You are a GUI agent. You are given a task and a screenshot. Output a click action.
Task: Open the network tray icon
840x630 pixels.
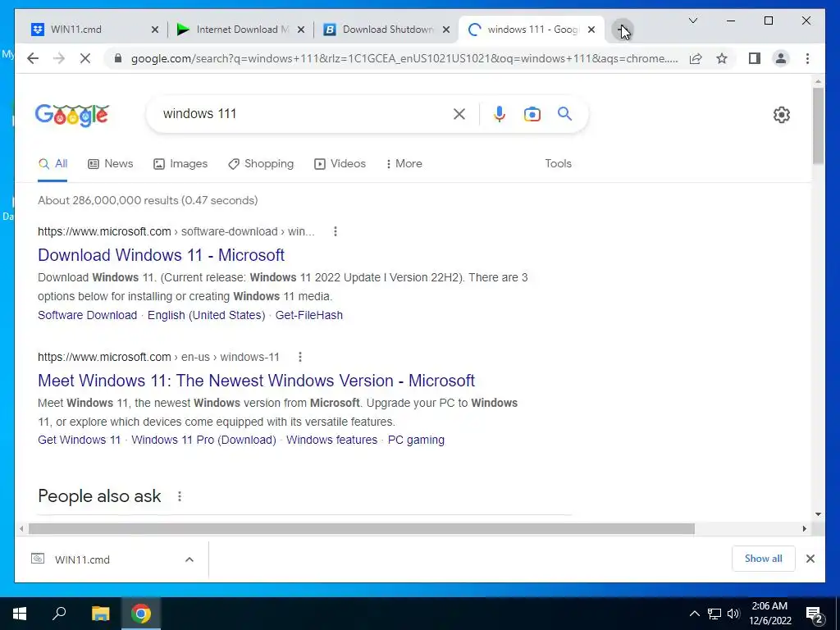point(714,614)
